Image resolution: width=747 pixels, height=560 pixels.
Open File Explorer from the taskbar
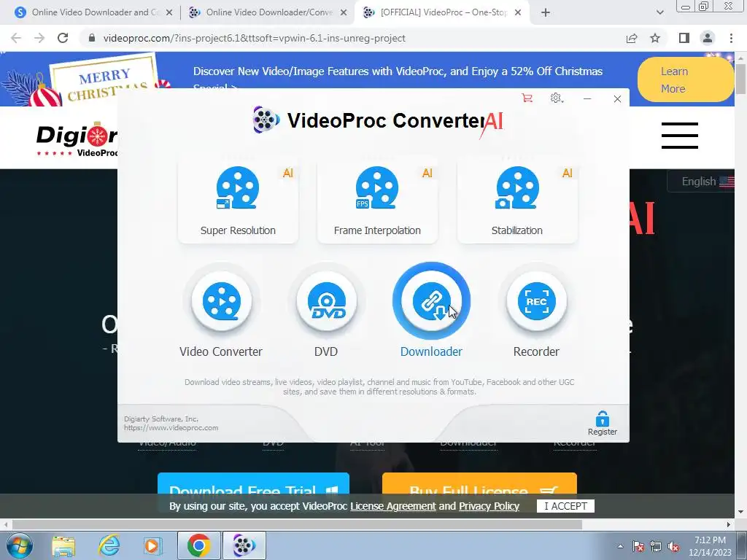pos(63,546)
